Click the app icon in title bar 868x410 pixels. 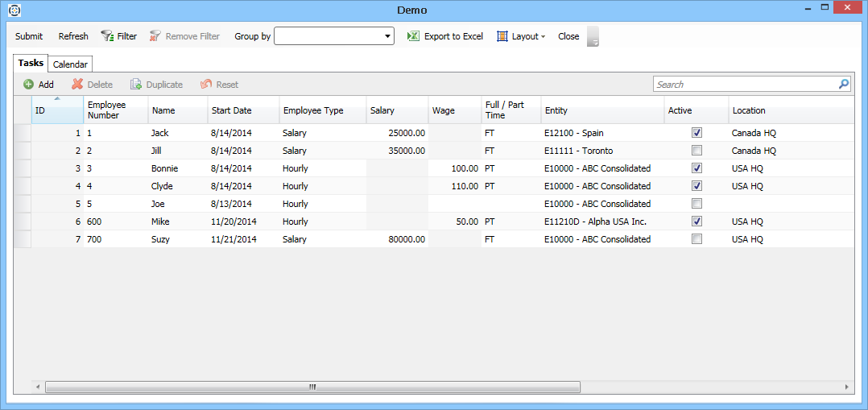(14, 10)
